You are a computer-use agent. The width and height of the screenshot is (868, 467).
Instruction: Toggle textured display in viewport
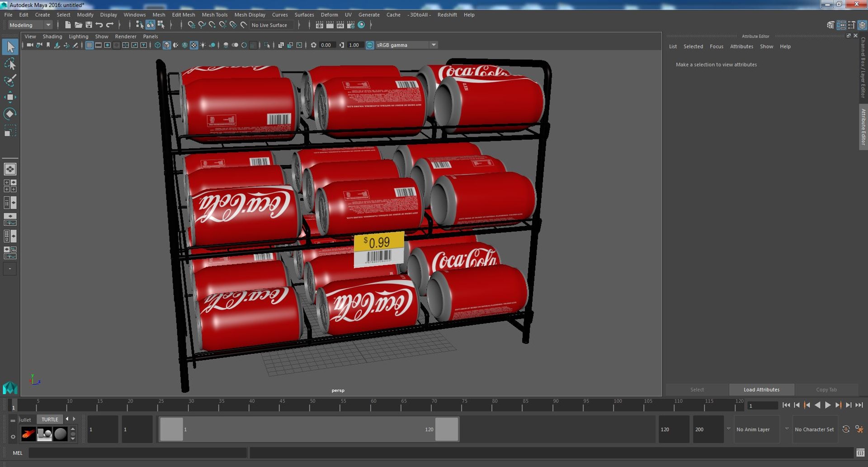click(x=194, y=45)
